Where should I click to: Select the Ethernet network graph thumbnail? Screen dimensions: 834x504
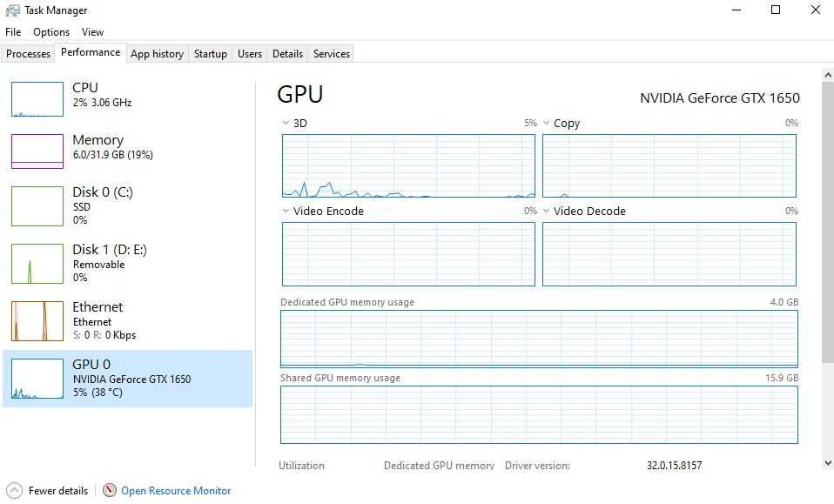[x=37, y=321]
